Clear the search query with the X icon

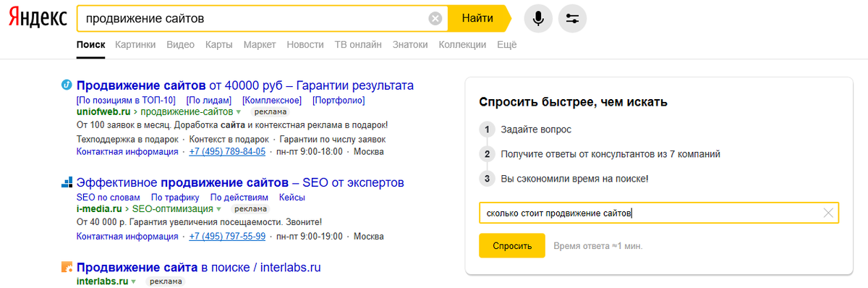435,19
